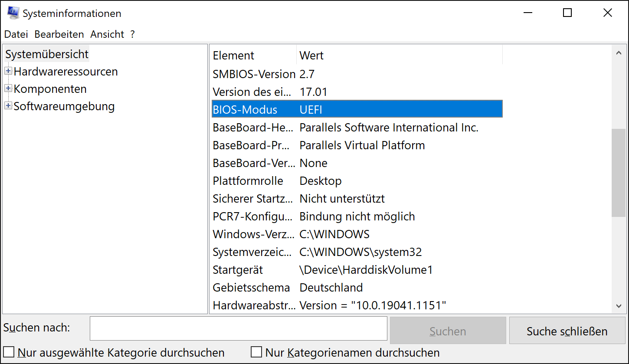Open the Ansicht menu

click(107, 34)
